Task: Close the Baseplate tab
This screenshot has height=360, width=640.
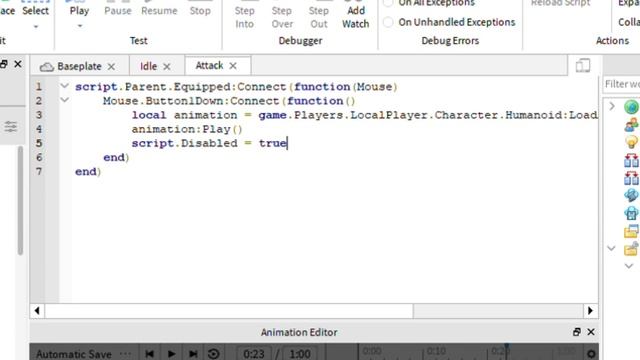Action: (x=111, y=67)
